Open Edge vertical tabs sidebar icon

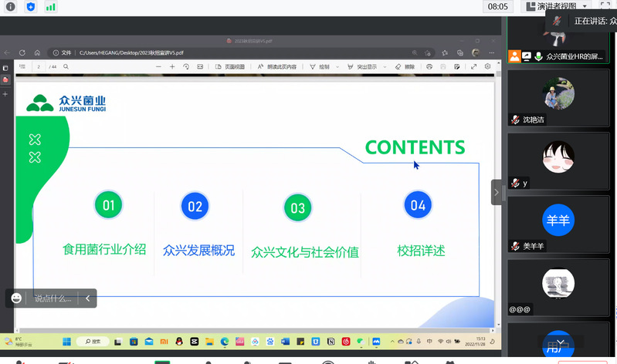tap(5, 68)
